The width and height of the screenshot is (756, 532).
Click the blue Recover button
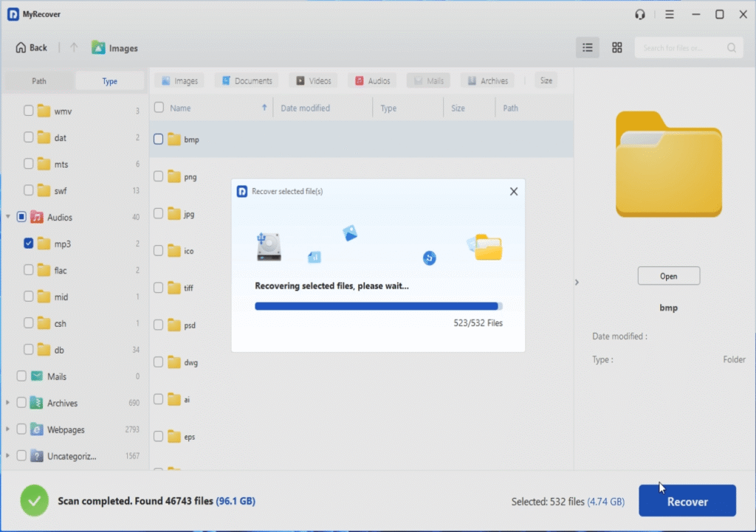click(x=687, y=501)
